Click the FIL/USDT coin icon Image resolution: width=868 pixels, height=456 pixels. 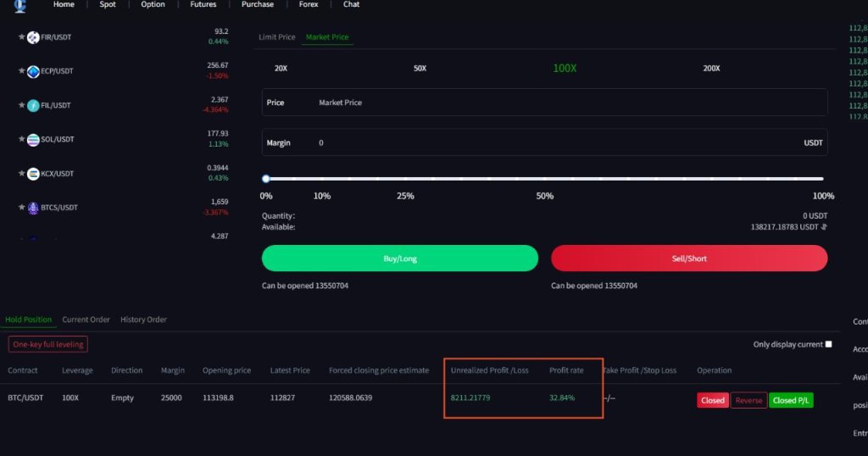click(33, 106)
